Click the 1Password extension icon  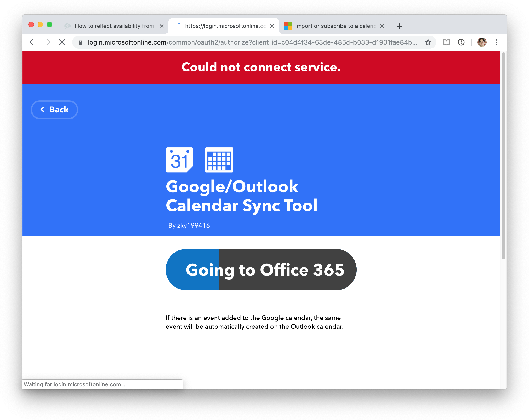pyautogui.click(x=461, y=42)
